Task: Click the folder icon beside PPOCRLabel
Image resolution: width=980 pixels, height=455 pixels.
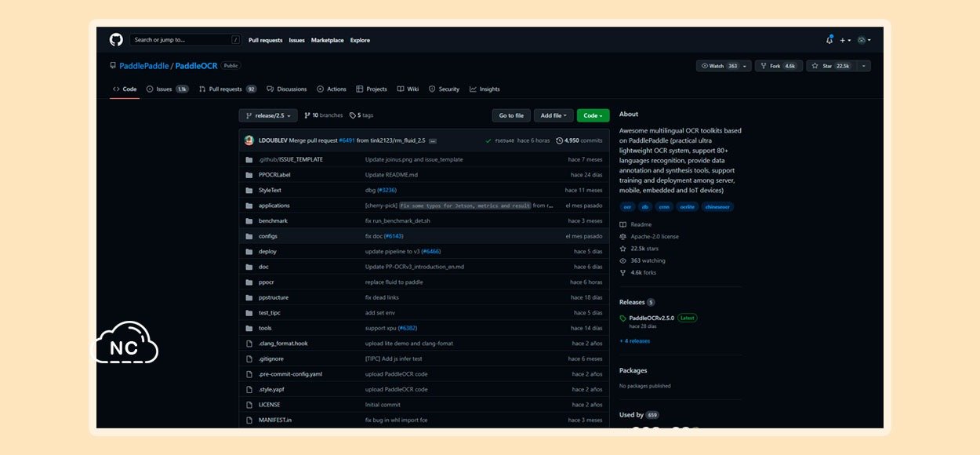Action: tap(249, 175)
